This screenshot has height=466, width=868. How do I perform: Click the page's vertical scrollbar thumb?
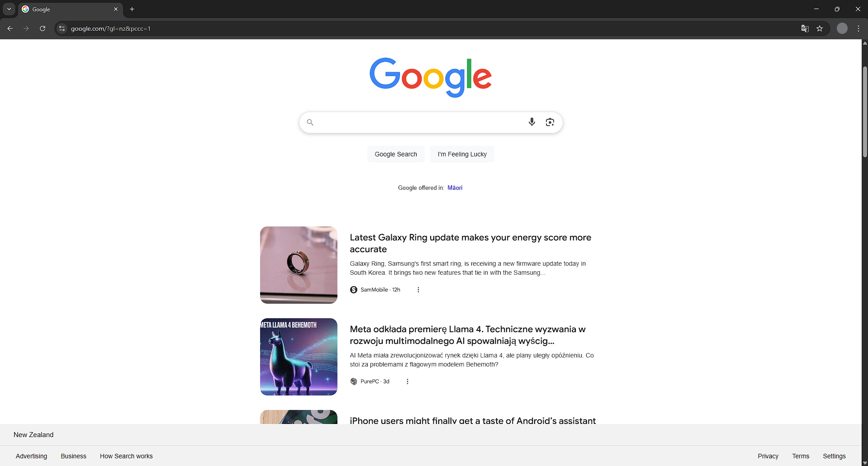coord(865,112)
